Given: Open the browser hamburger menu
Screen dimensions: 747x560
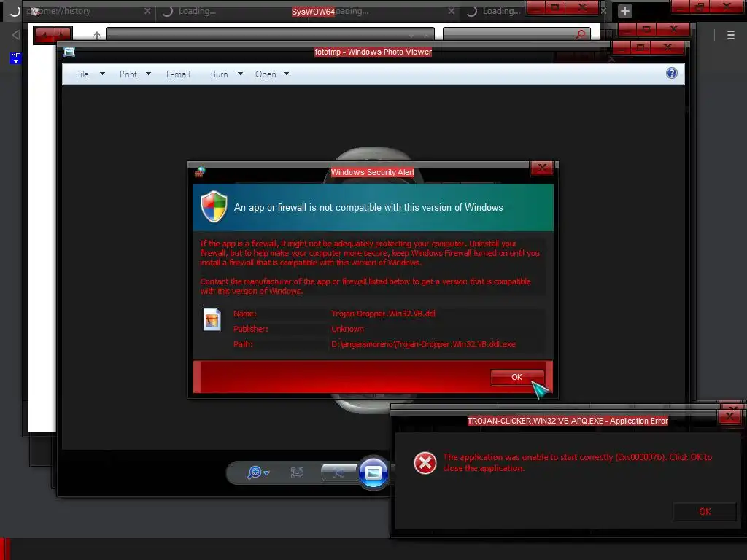Looking at the screenshot, I should point(731,35).
